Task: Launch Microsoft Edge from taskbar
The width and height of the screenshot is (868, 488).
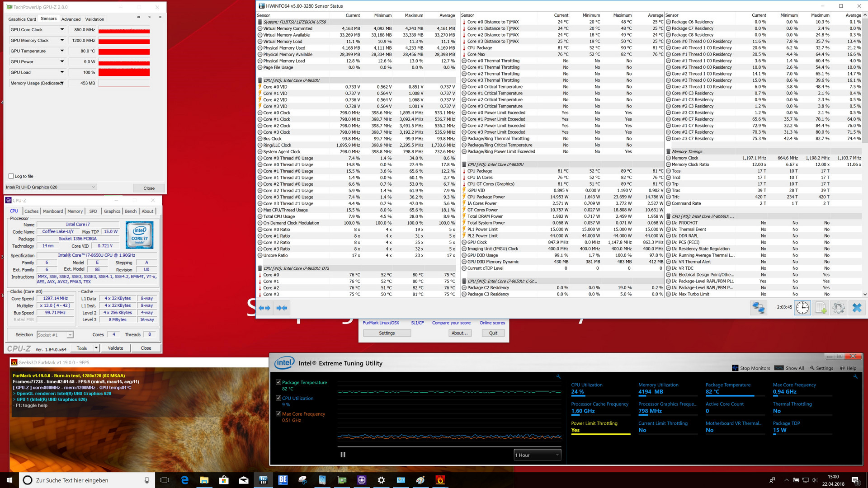Action: tap(184, 480)
